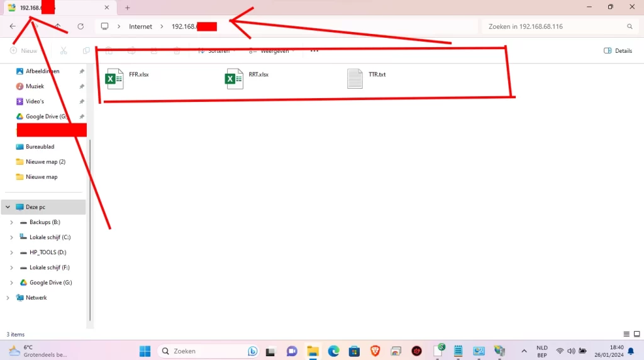644x360 pixels.
Task: Click chevron after Internet breadcrumb
Action: (162, 26)
